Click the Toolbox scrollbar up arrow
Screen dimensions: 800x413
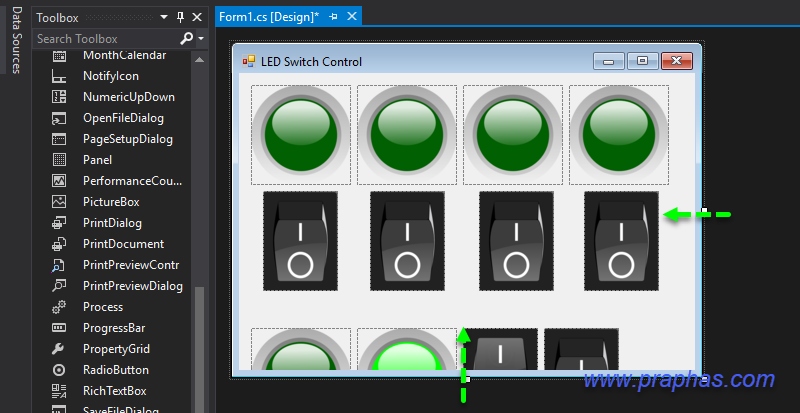pyautogui.click(x=199, y=60)
